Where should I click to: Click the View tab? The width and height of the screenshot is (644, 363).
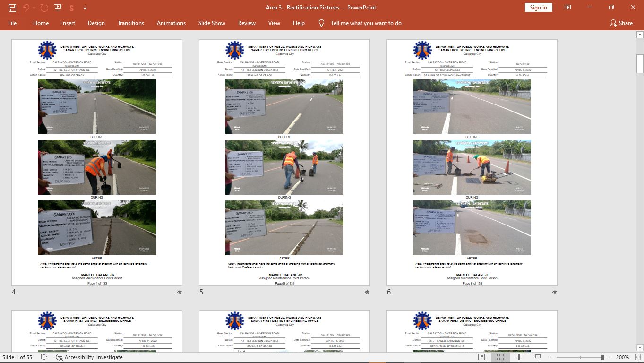274,23
